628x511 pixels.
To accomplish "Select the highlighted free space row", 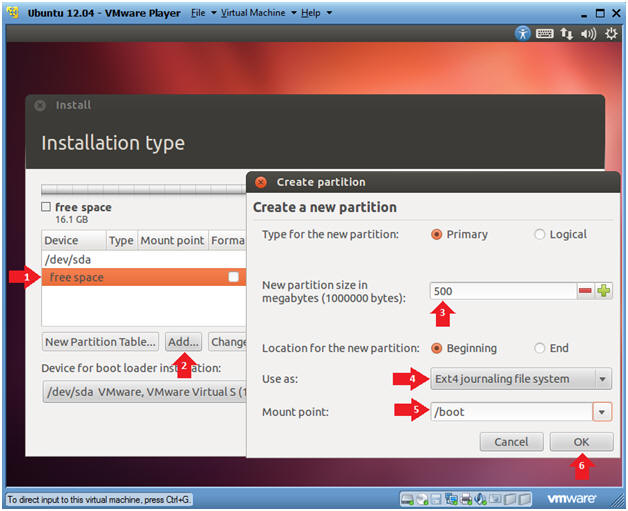I will pyautogui.click(x=144, y=277).
